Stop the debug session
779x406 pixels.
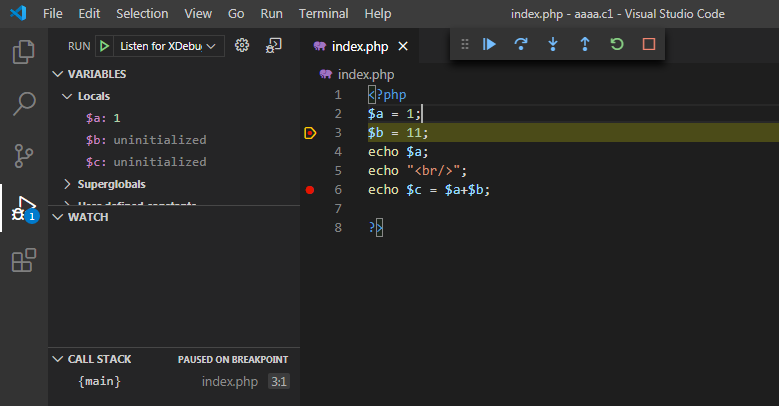click(x=649, y=44)
